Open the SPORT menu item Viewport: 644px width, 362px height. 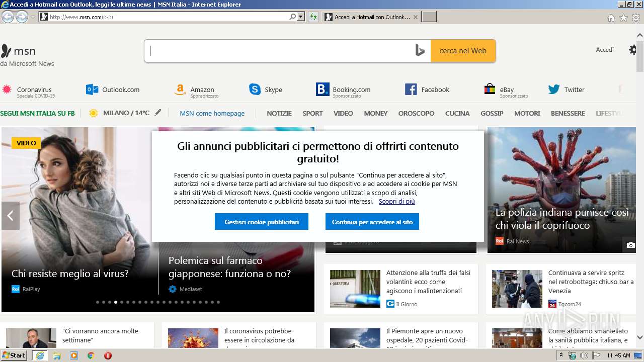click(312, 113)
